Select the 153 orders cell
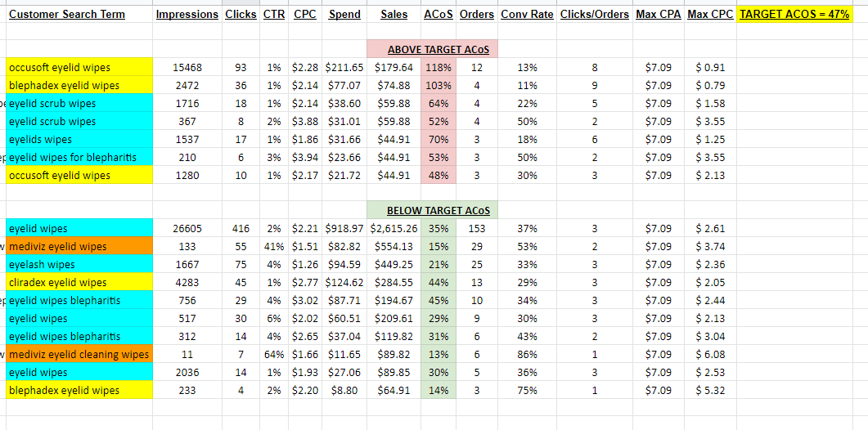 [x=477, y=229]
